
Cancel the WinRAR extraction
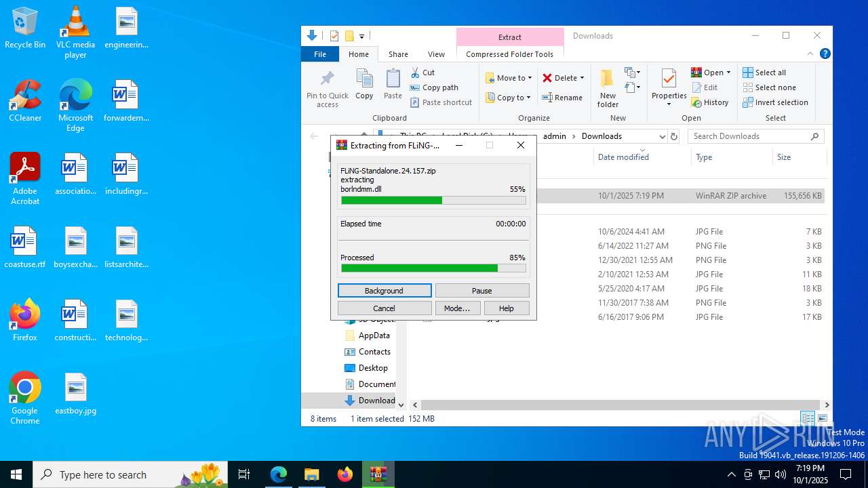(x=384, y=308)
